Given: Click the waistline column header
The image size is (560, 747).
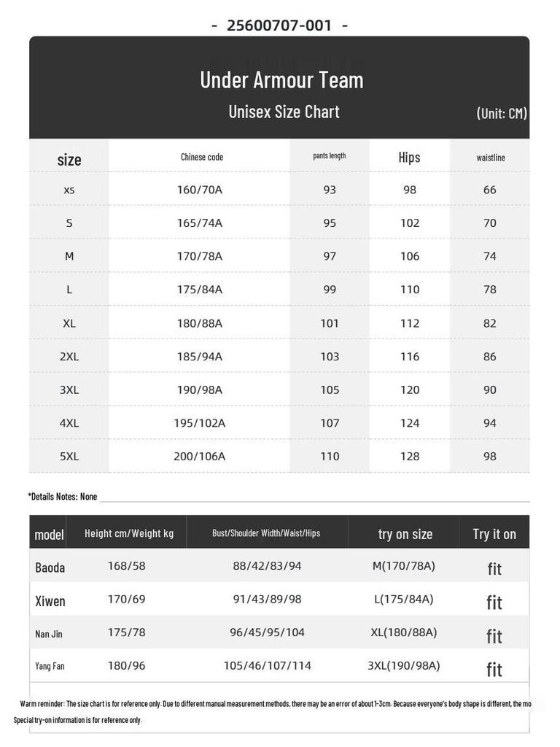Looking at the screenshot, I should point(491,158).
